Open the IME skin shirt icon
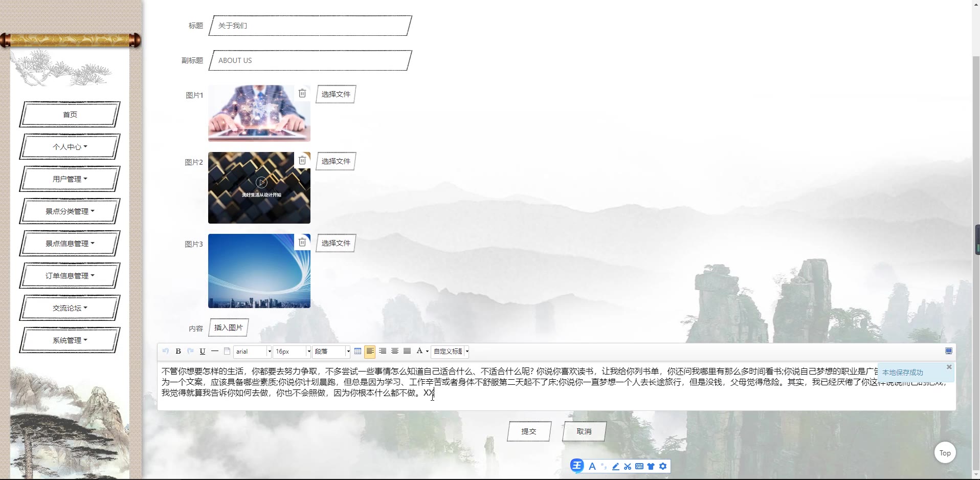Viewport: 980px width, 480px height. click(651, 466)
